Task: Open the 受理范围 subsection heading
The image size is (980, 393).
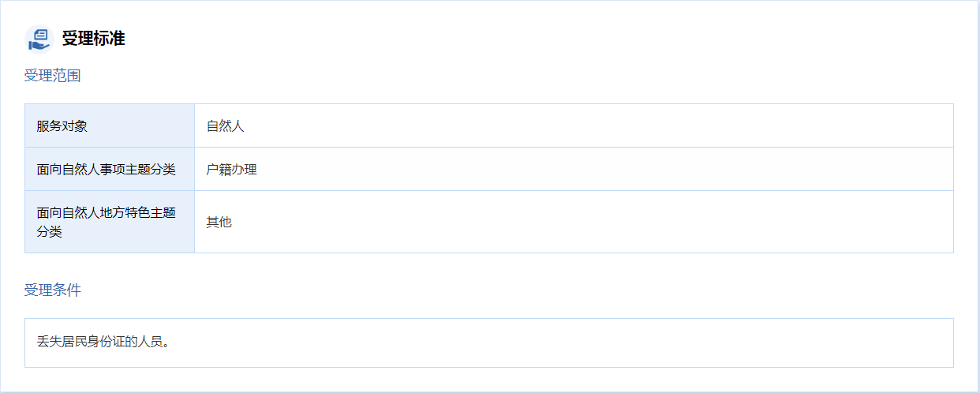Action: pos(52,76)
